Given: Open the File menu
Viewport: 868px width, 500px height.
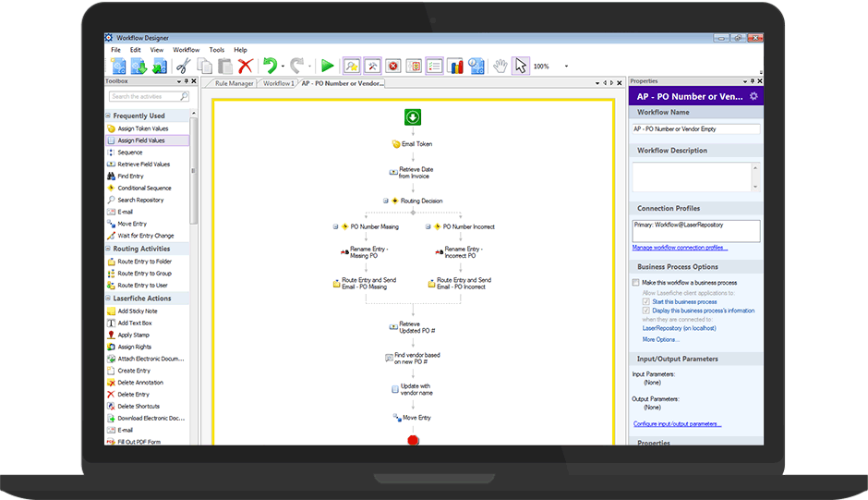Looking at the screenshot, I should 115,50.
